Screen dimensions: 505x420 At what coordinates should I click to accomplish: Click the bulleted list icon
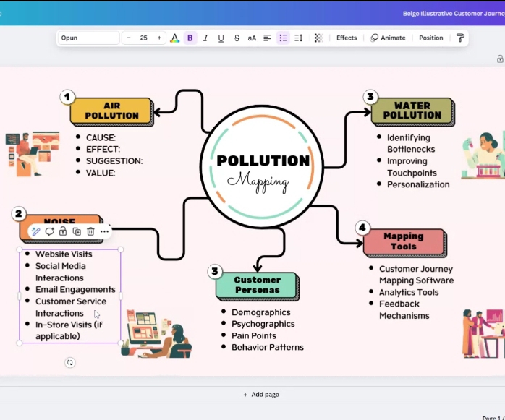tap(283, 38)
